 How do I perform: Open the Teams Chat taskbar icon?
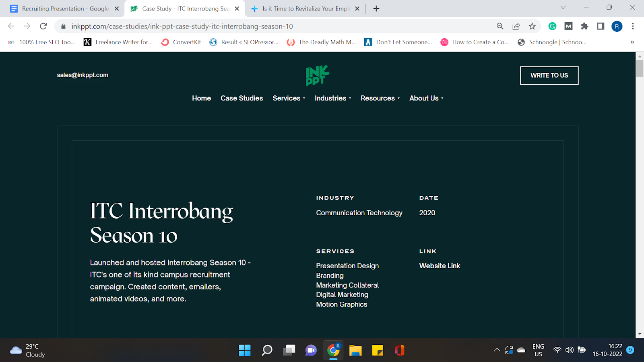[x=311, y=350]
